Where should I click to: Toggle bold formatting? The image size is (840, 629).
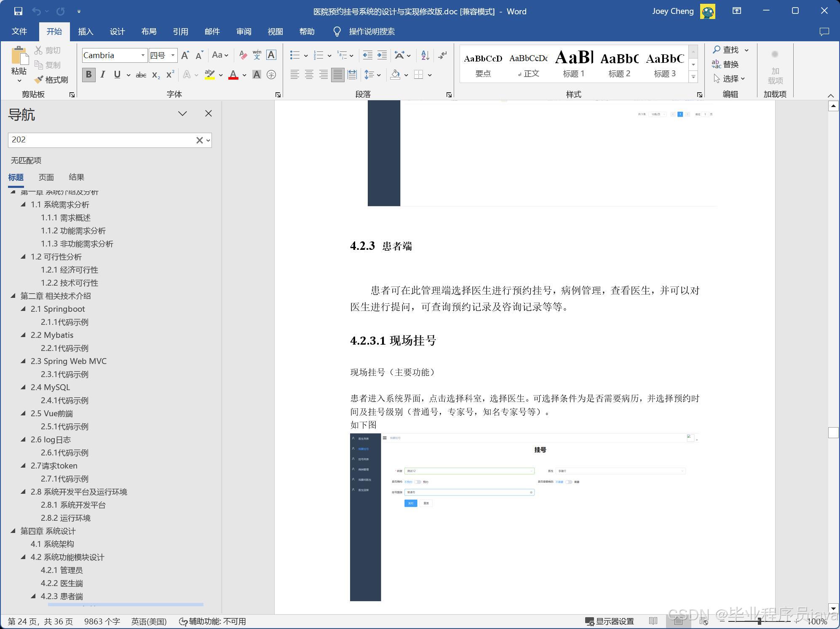[x=88, y=75]
